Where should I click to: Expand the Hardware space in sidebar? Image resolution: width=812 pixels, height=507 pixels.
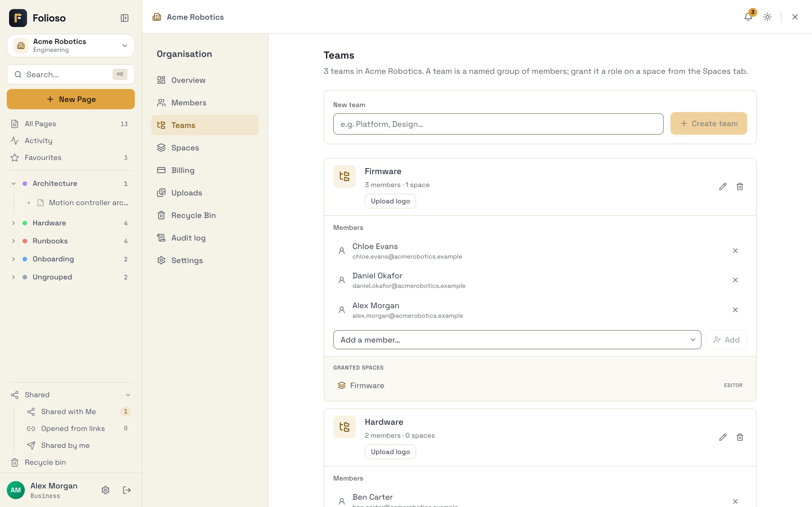coord(14,223)
